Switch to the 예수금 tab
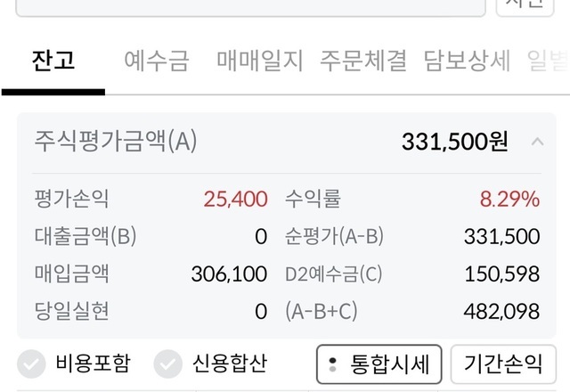 tap(157, 61)
